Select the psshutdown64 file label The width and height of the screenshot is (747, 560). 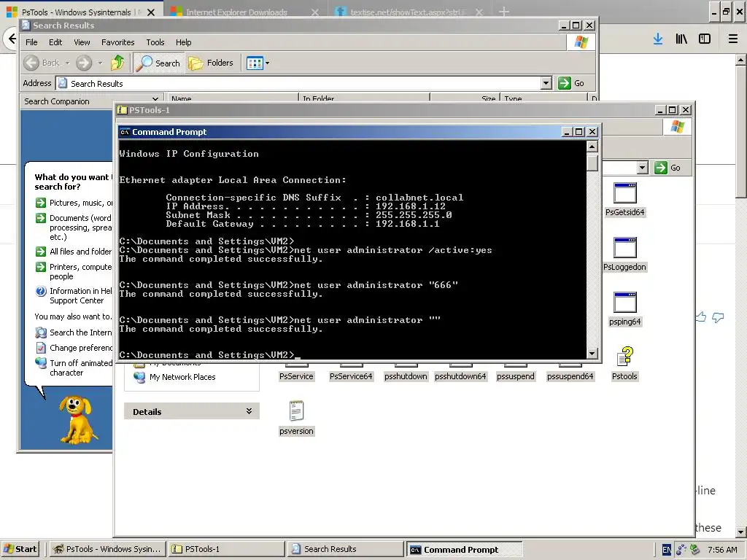tap(461, 376)
